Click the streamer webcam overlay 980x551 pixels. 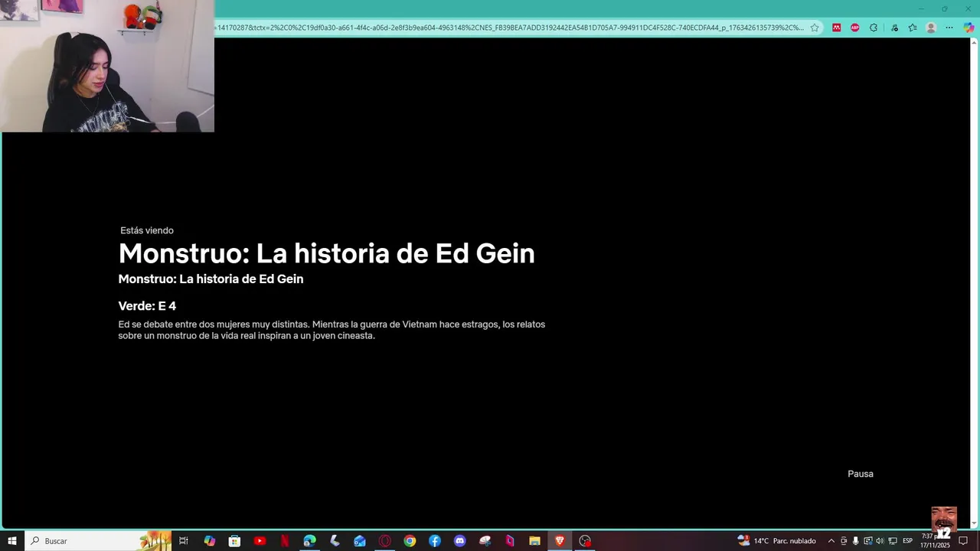pyautogui.click(x=107, y=66)
